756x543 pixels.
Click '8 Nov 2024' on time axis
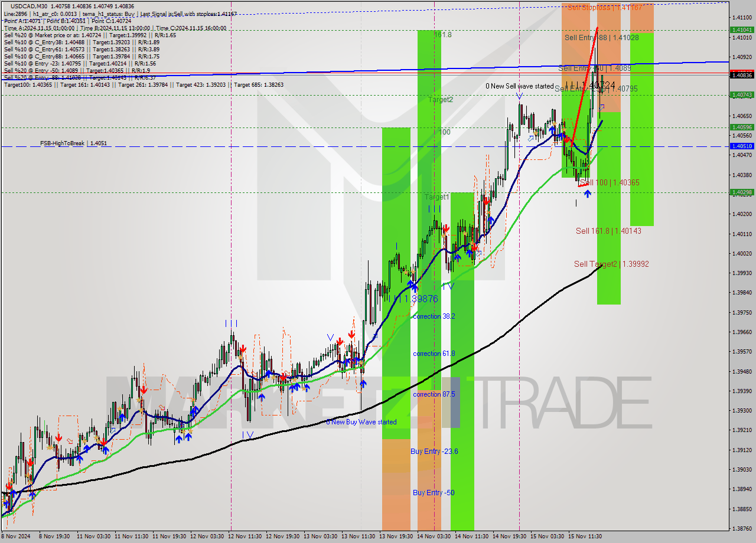[16, 537]
